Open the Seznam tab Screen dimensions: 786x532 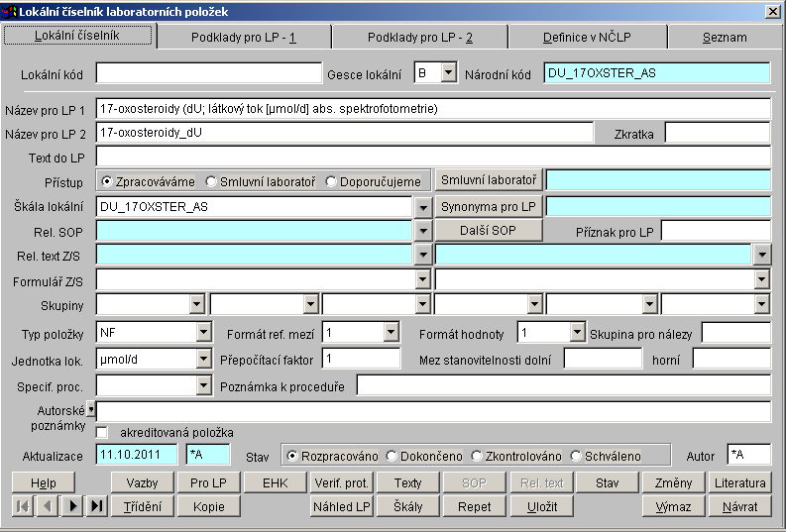[x=725, y=38]
